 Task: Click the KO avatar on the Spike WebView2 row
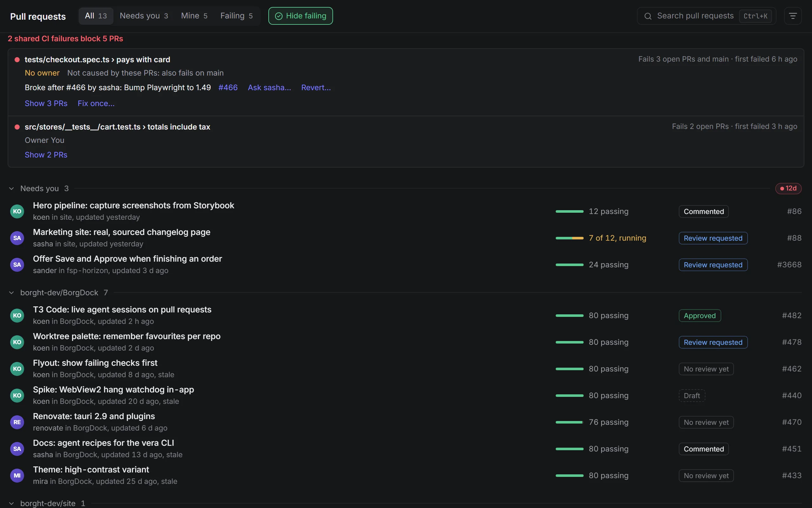[17, 396]
